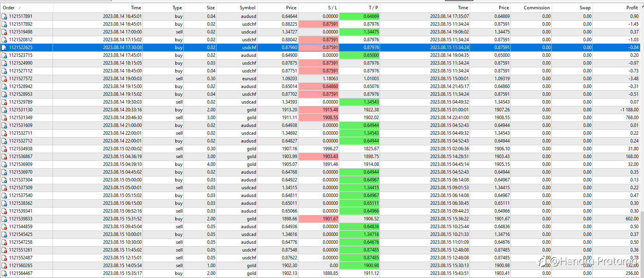The height and width of the screenshot is (278, 644).
Task: Click the eurusd symbol cell
Action: pos(237,79)
